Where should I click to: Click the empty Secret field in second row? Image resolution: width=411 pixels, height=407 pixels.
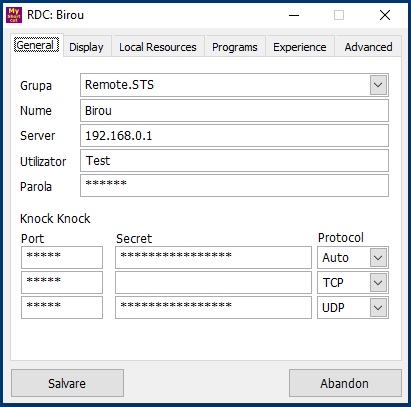(x=213, y=282)
